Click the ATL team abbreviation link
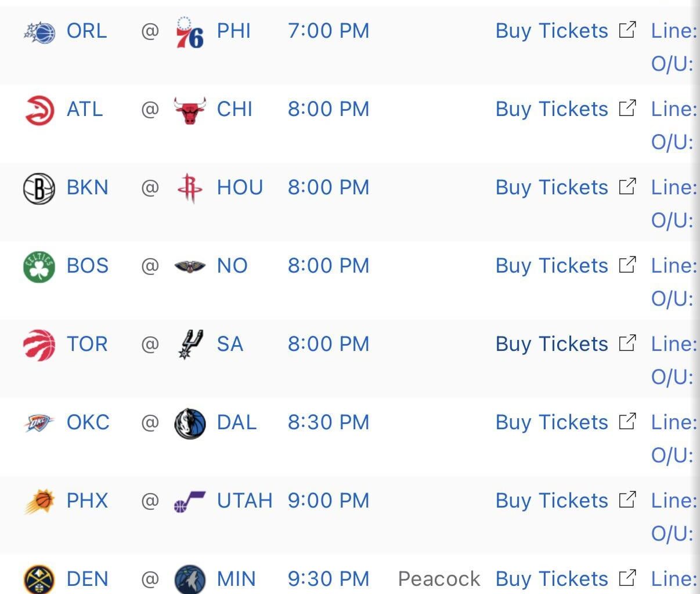The image size is (700, 594). pos(85,109)
